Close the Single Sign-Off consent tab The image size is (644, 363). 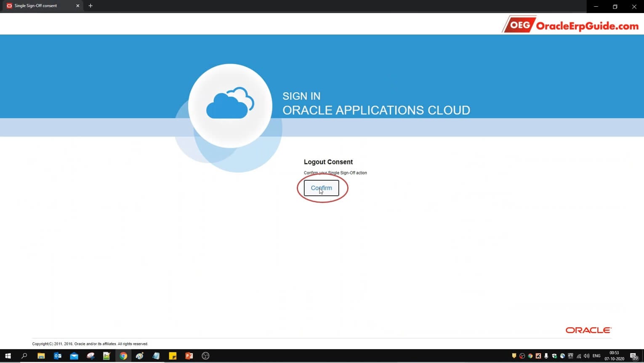[78, 6]
